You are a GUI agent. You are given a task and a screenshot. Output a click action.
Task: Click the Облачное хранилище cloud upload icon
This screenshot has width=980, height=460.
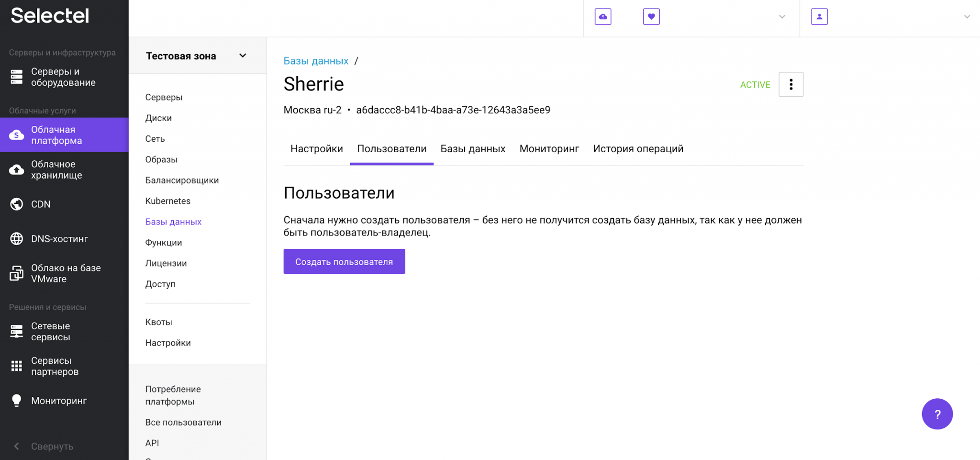click(17, 170)
